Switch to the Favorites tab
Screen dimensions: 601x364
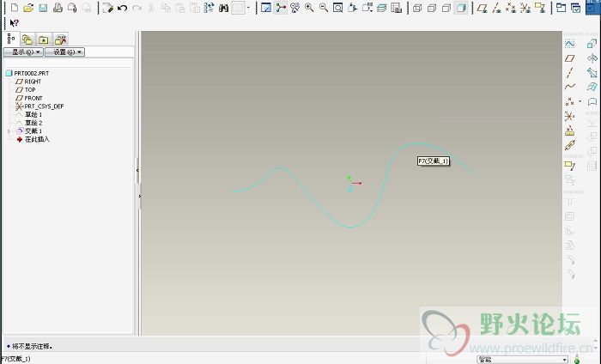(43, 39)
